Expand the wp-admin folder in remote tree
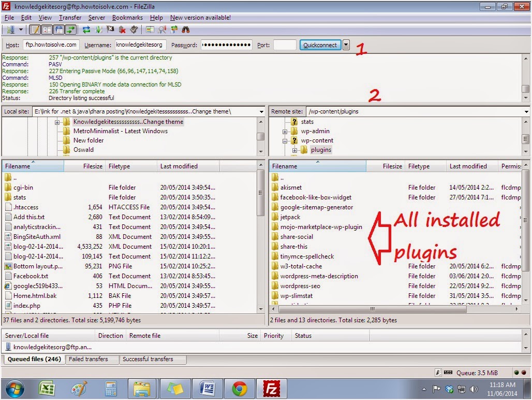The width and height of the screenshot is (532, 400). pos(284,131)
